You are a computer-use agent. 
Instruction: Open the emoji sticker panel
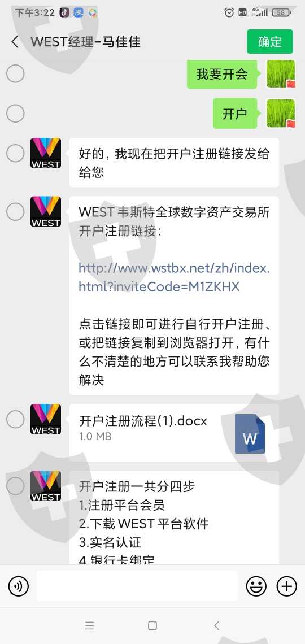point(256,586)
